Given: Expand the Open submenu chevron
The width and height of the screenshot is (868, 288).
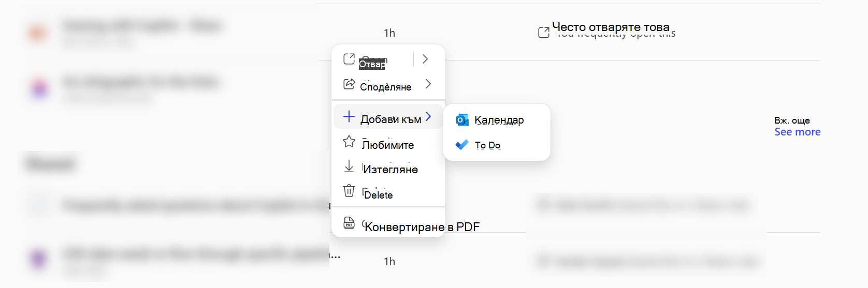Looking at the screenshot, I should (425, 59).
